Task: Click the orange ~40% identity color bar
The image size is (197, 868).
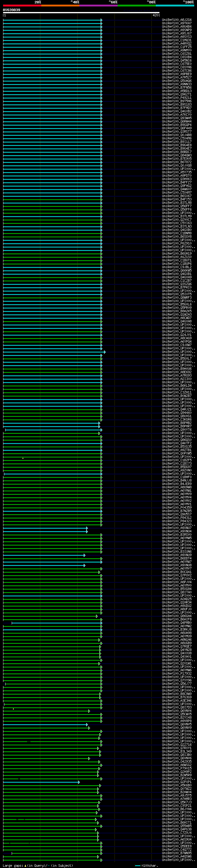Action: click(x=60, y=6)
